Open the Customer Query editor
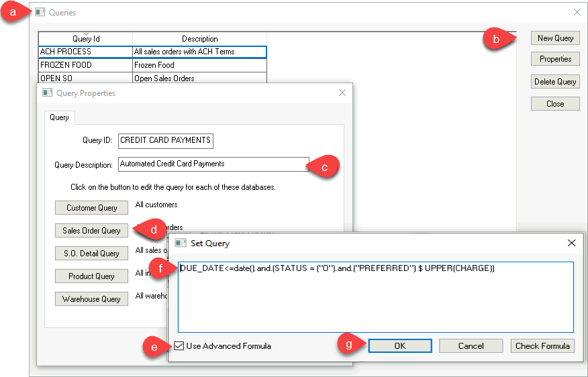 (91, 208)
